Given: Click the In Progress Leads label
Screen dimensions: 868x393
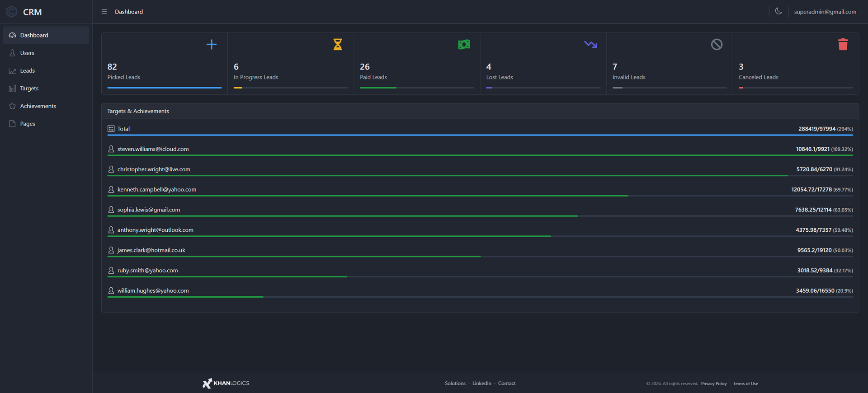Looking at the screenshot, I should [256, 77].
